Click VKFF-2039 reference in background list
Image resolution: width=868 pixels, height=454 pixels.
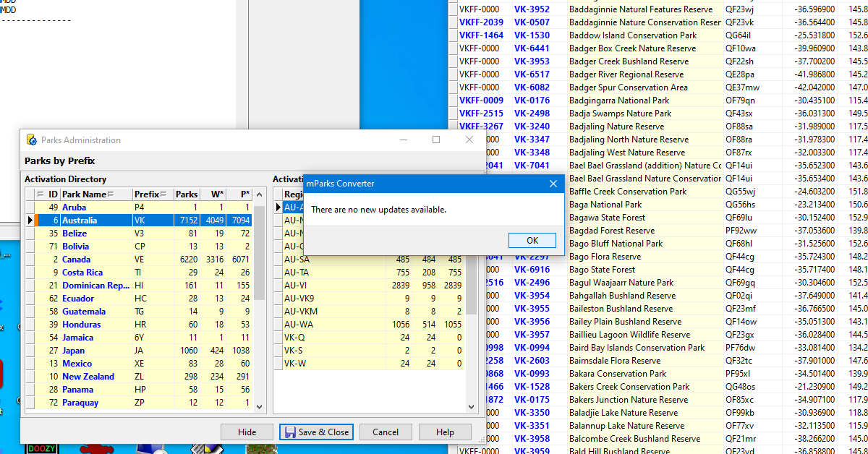[481, 22]
